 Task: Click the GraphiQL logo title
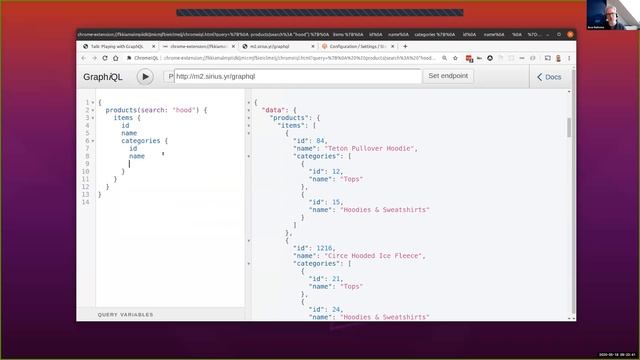(102, 77)
